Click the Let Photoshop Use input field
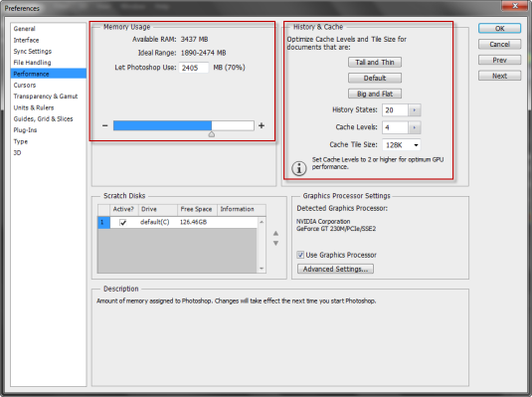Image resolution: width=532 pixels, height=397 pixels. click(x=194, y=68)
